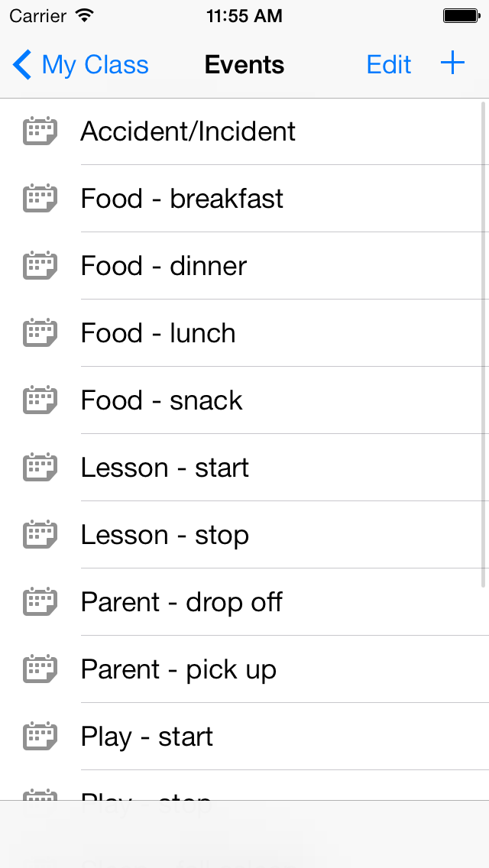
Task: Click calendar icon beside Food - lunch
Action: point(40,332)
